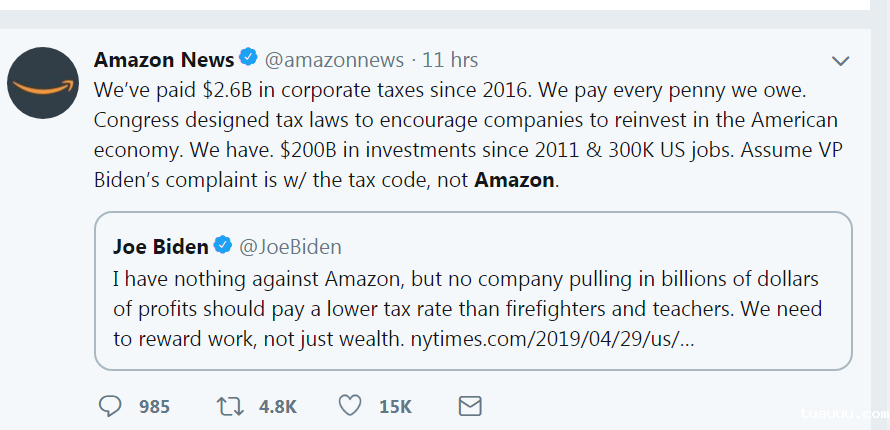Screen dimensions: 890x430
Task: Click Amazon News verified badge
Action: pos(248,60)
